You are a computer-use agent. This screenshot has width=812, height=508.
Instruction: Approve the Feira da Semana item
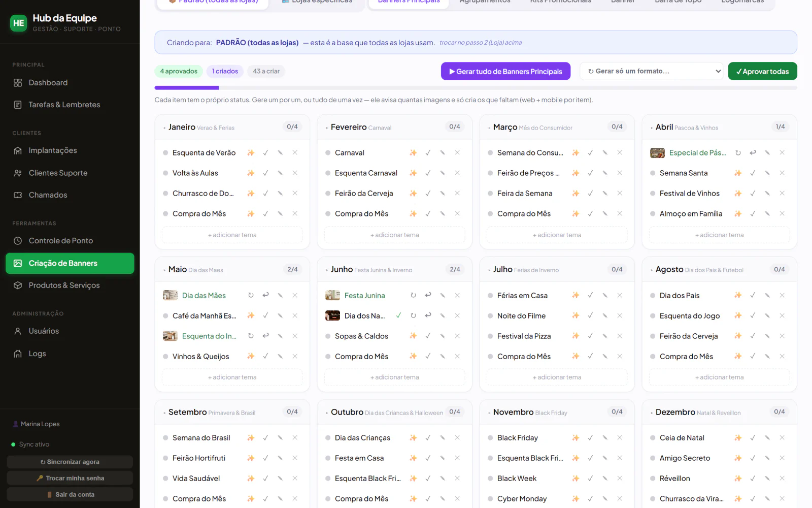590,194
